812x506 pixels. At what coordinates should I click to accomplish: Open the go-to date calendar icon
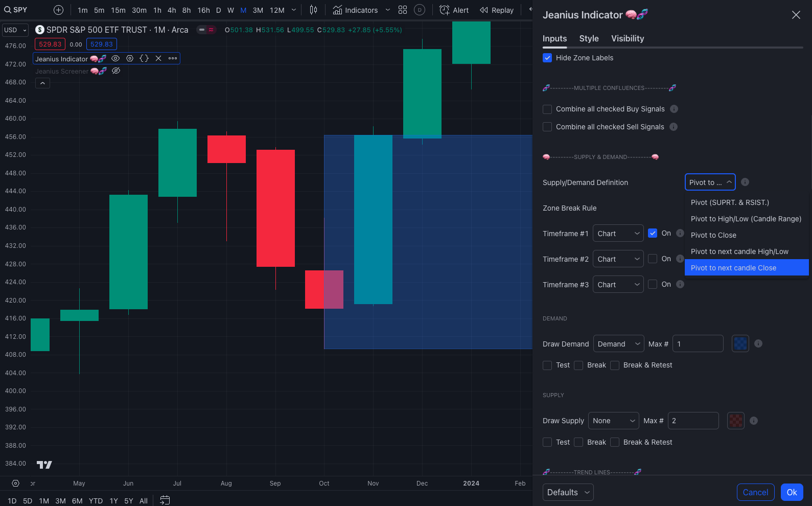click(x=165, y=500)
